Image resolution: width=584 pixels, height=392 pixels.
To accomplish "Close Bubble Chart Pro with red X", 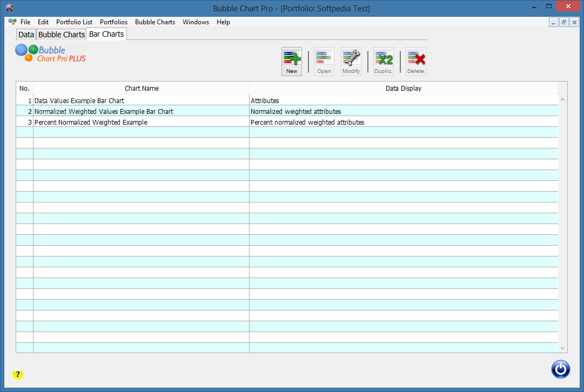I will tap(568, 6).
